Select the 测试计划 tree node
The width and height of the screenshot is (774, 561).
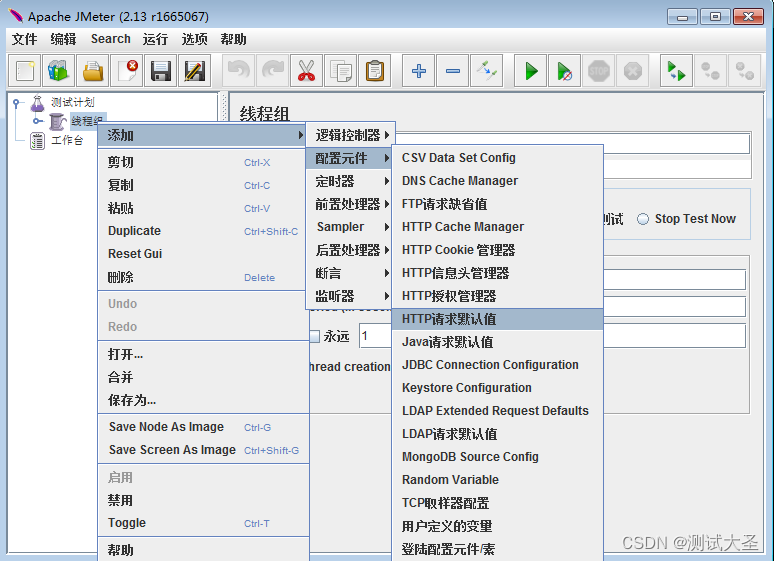click(72, 102)
